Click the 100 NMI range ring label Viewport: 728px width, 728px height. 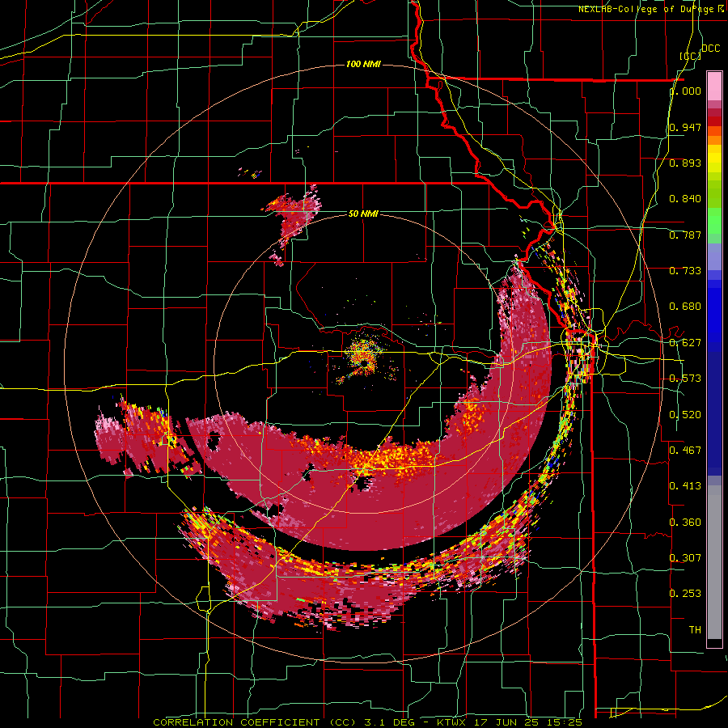[x=363, y=64]
